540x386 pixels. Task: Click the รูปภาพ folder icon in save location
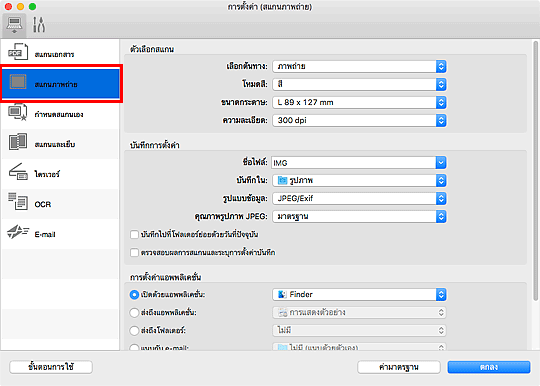(x=282, y=180)
